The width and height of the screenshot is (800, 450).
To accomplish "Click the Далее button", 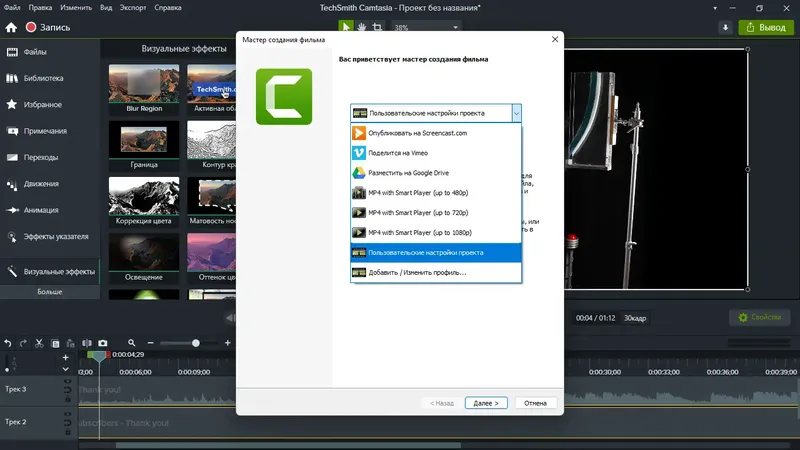I will click(x=486, y=403).
